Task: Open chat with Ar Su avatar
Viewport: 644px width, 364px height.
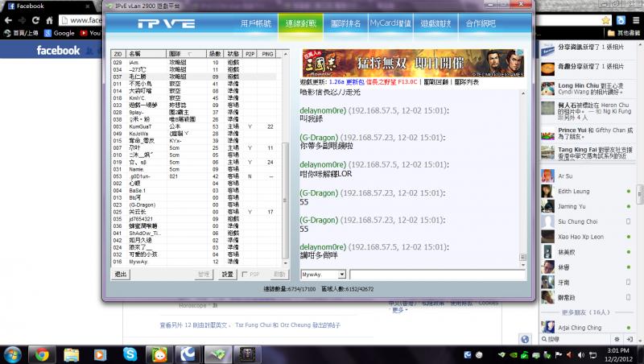Action: point(547,176)
